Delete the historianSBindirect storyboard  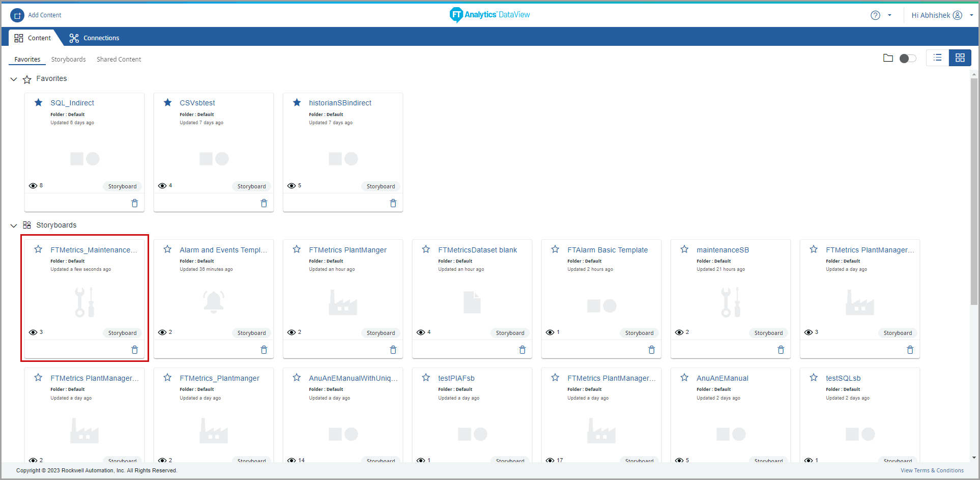tap(393, 203)
